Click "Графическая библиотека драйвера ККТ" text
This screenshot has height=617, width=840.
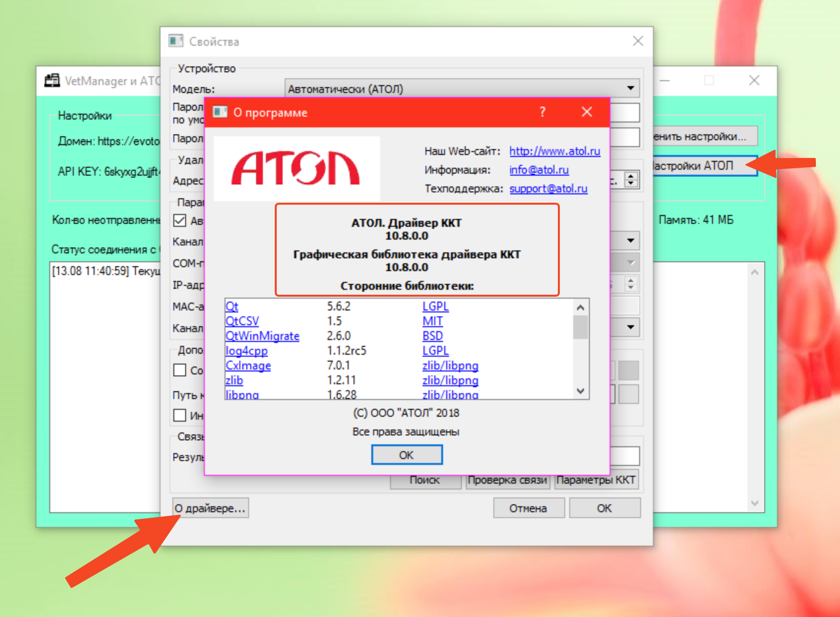(x=407, y=254)
